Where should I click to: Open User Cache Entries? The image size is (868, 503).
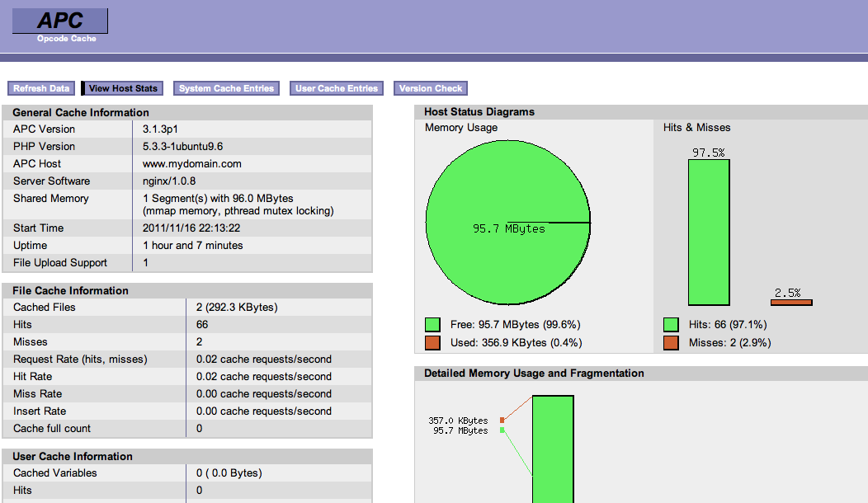336,88
